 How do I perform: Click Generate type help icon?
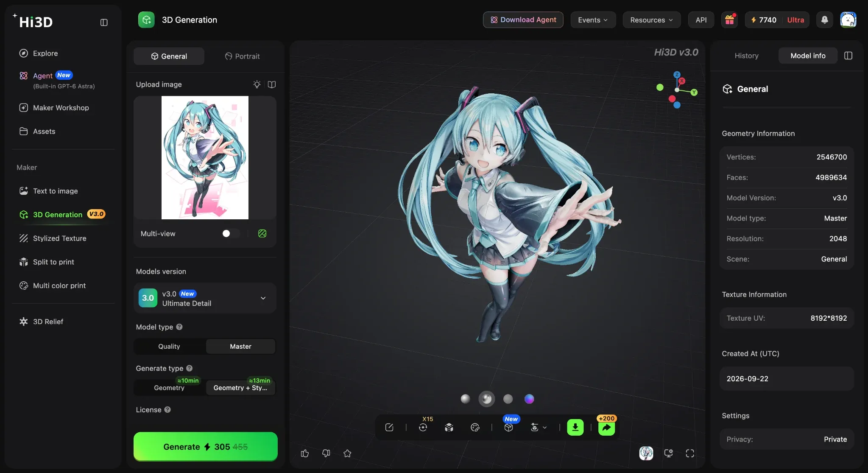(x=190, y=368)
